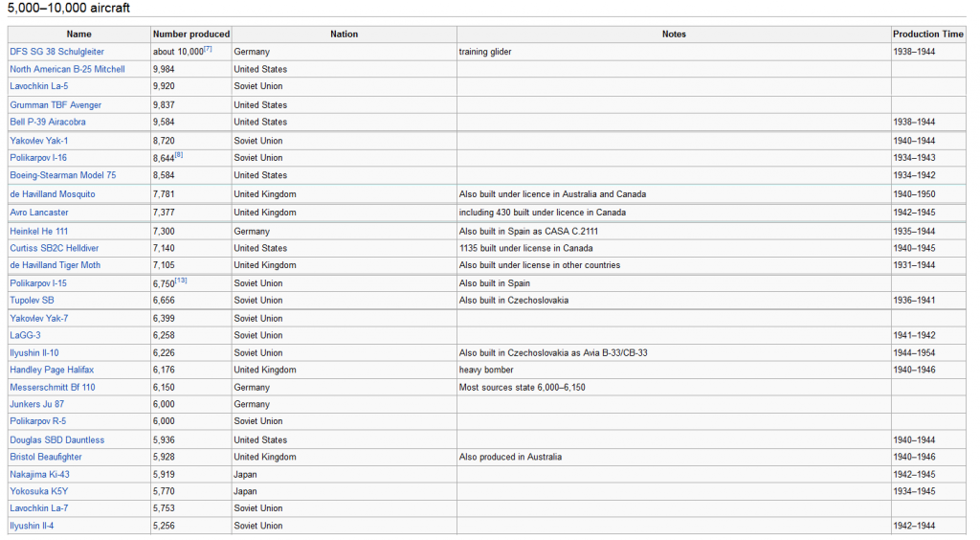Click the Notes column header
Screen dimensions: 980x540
[674, 34]
